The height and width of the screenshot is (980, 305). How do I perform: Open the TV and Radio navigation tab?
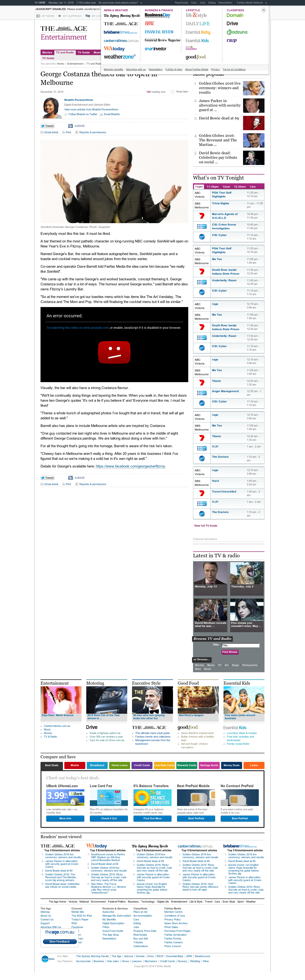click(65, 52)
